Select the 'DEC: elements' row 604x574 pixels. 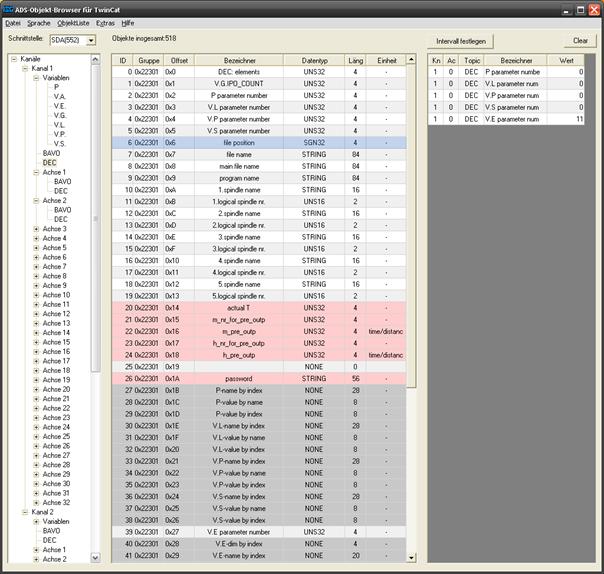pos(259,72)
